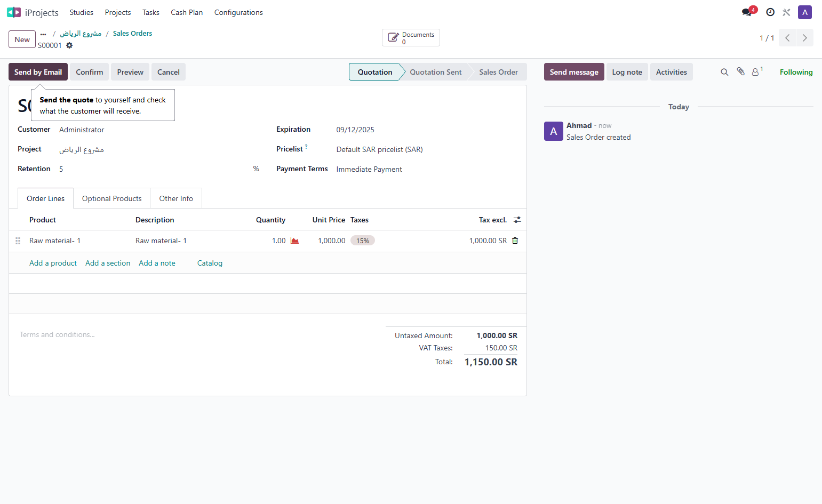Open the Expiration date picker
Viewport: 822px width, 504px height.
coord(427,130)
